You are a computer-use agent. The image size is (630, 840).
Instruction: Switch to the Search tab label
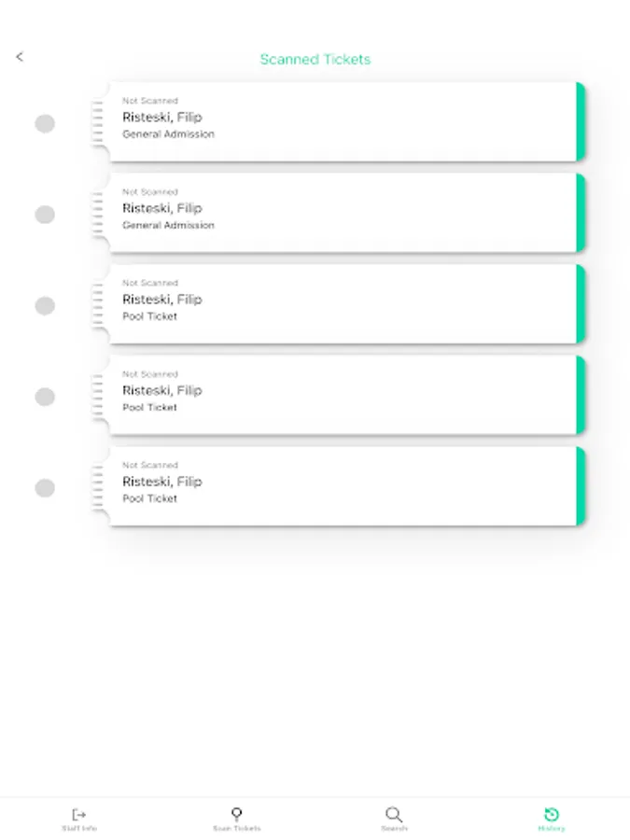pyautogui.click(x=394, y=829)
